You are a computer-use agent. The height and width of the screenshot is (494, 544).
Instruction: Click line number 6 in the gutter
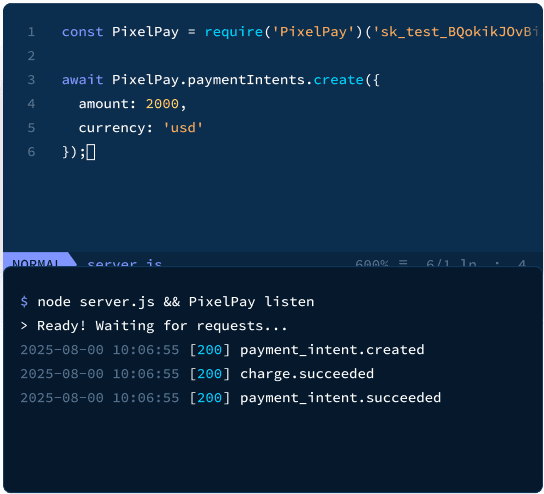(x=31, y=152)
